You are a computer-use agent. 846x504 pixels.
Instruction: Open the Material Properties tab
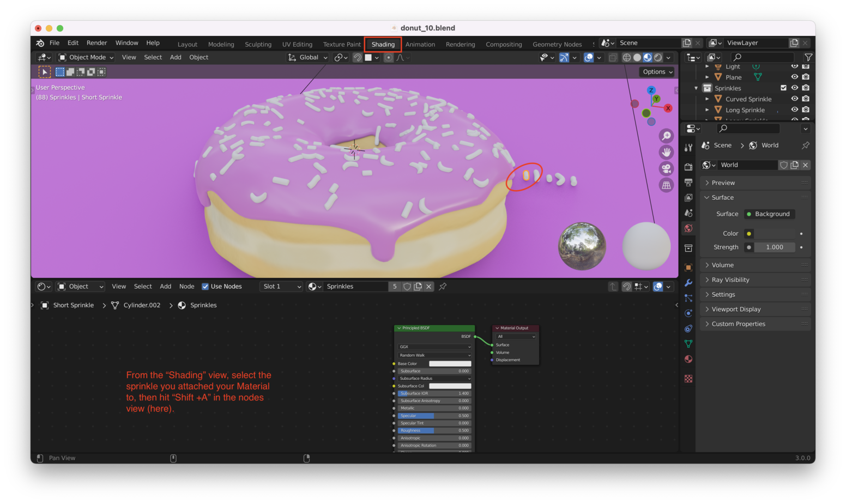point(688,359)
